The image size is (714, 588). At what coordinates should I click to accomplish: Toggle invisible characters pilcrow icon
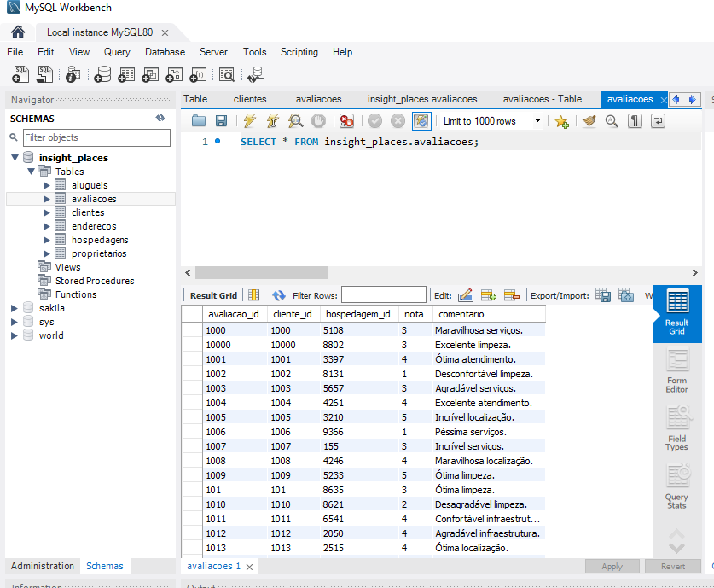coord(635,120)
